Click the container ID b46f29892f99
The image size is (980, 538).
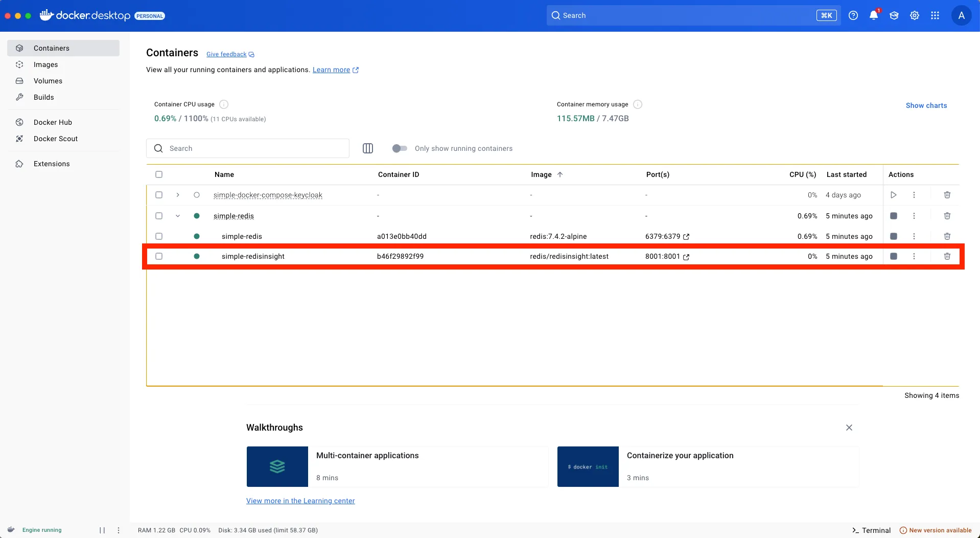point(400,256)
